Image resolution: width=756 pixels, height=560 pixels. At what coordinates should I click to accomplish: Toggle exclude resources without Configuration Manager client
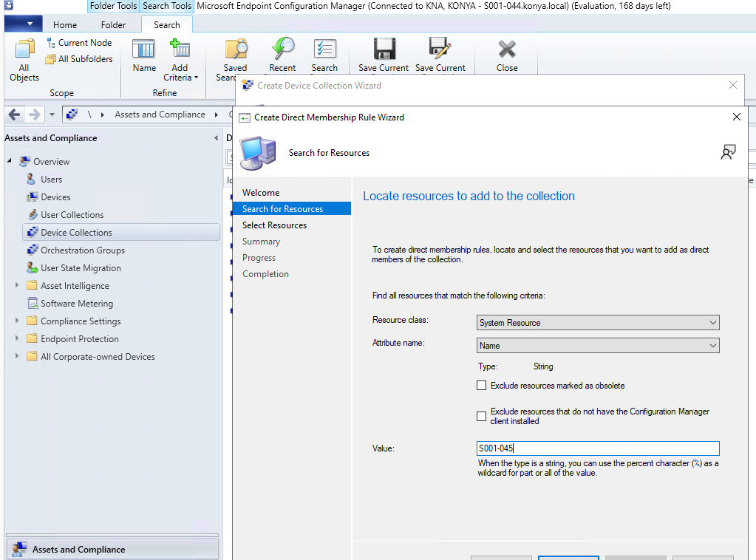(x=481, y=417)
